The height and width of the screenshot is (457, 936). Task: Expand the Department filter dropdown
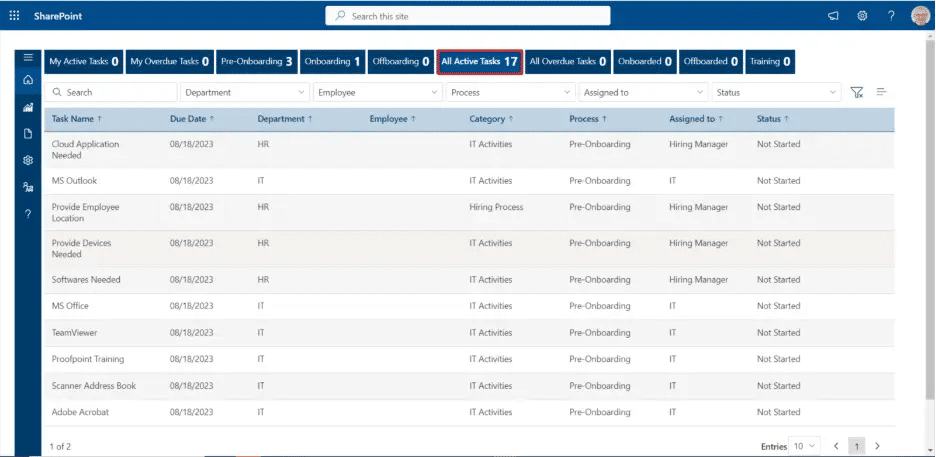point(245,92)
